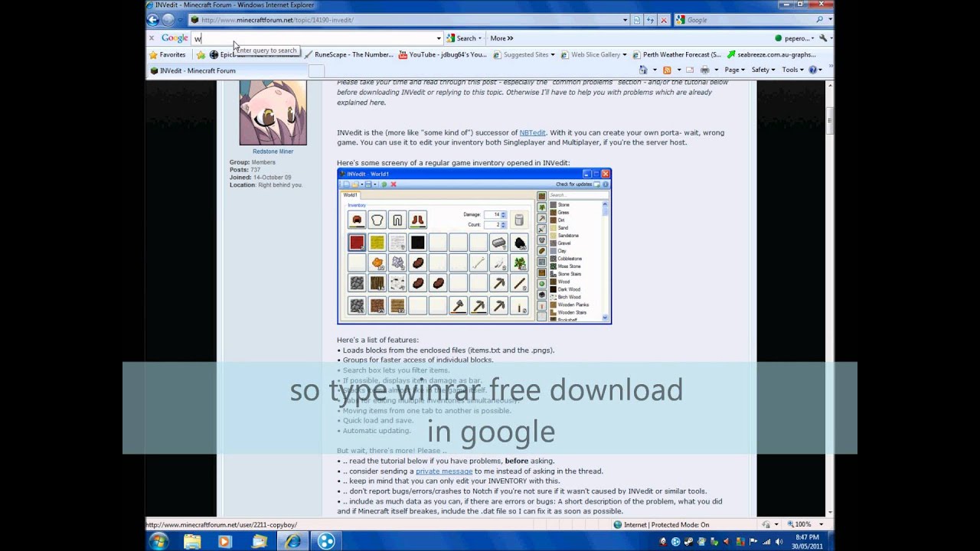The width and height of the screenshot is (980, 551).
Task: Open Windows Media Player from taskbar
Action: tap(224, 542)
